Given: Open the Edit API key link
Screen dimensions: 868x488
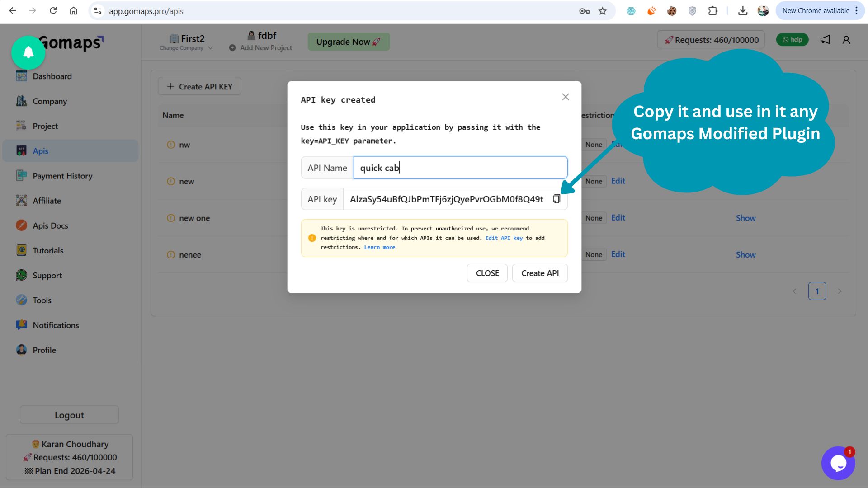Looking at the screenshot, I should pos(504,238).
